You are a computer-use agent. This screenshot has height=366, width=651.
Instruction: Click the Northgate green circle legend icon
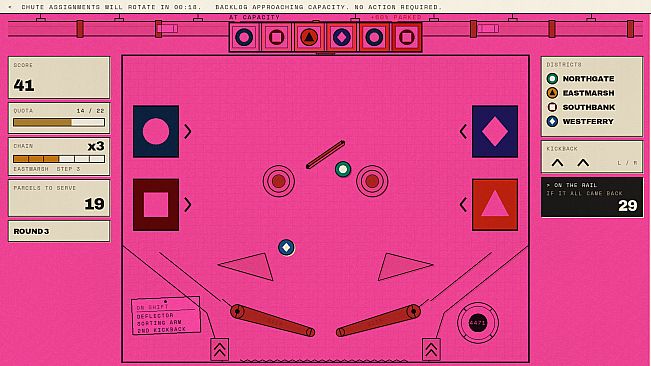pyautogui.click(x=552, y=78)
